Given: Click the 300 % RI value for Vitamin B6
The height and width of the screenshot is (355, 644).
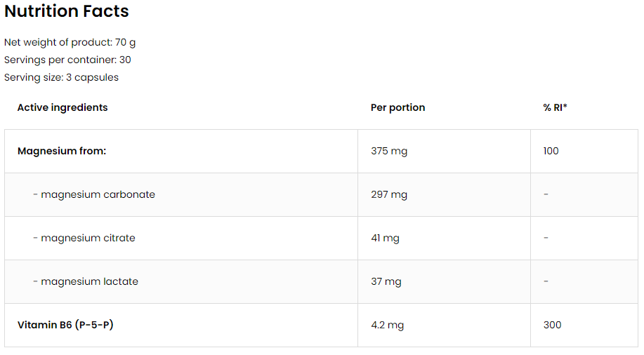Looking at the screenshot, I should 552,325.
